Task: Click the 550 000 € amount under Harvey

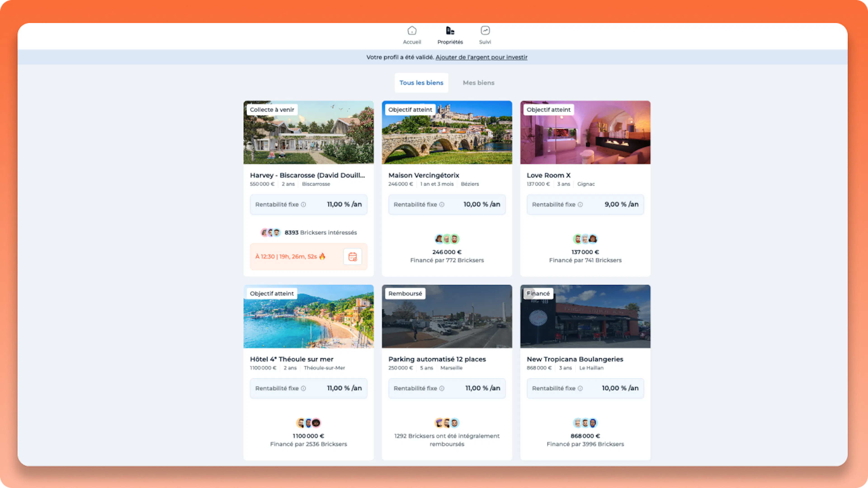Action: (262, 184)
